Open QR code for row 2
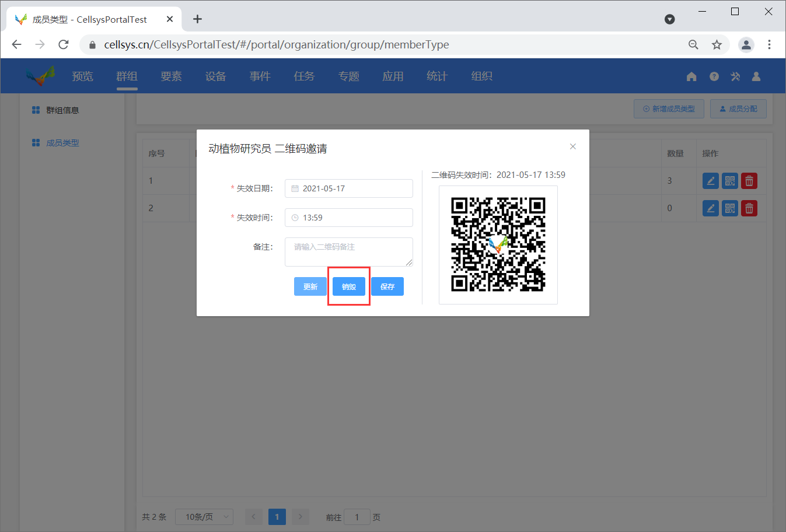Image resolution: width=786 pixels, height=532 pixels. click(x=730, y=208)
